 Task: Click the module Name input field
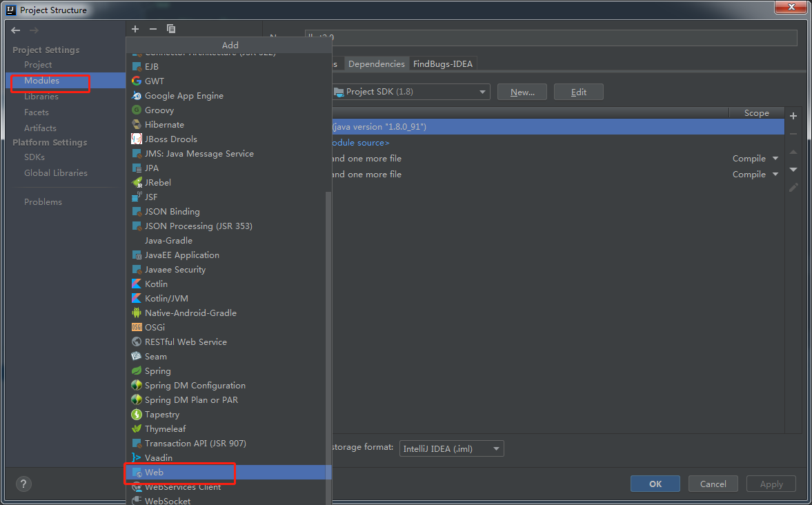[551, 37]
